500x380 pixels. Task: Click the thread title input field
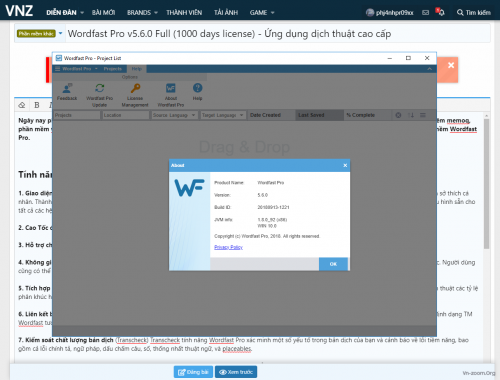tap(277, 34)
